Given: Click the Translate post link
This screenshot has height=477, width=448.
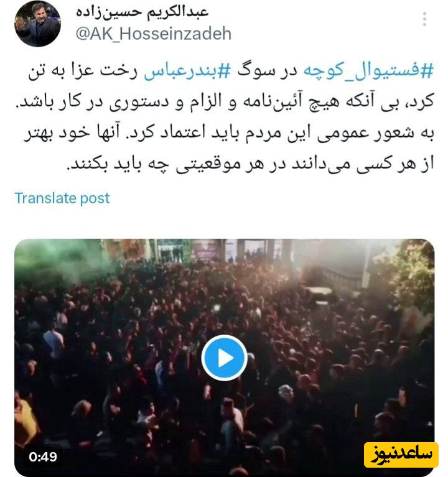Looking at the screenshot, I should [x=62, y=198].
